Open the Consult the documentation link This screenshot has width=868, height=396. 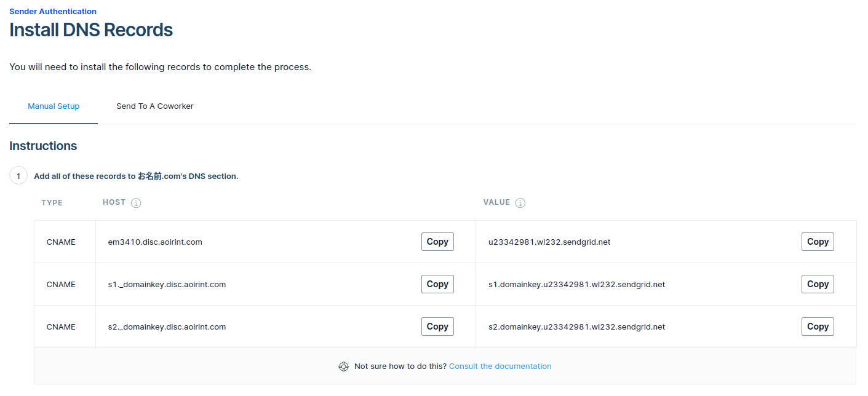click(x=500, y=366)
